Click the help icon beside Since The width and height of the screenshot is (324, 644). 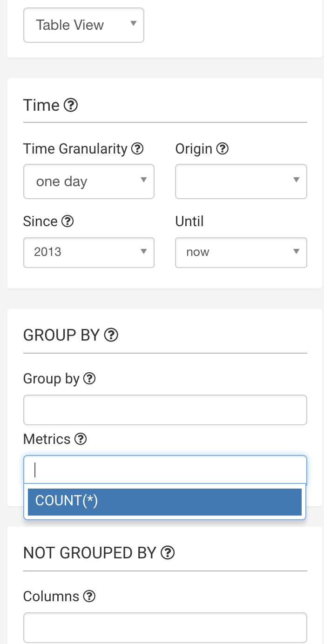(x=67, y=221)
